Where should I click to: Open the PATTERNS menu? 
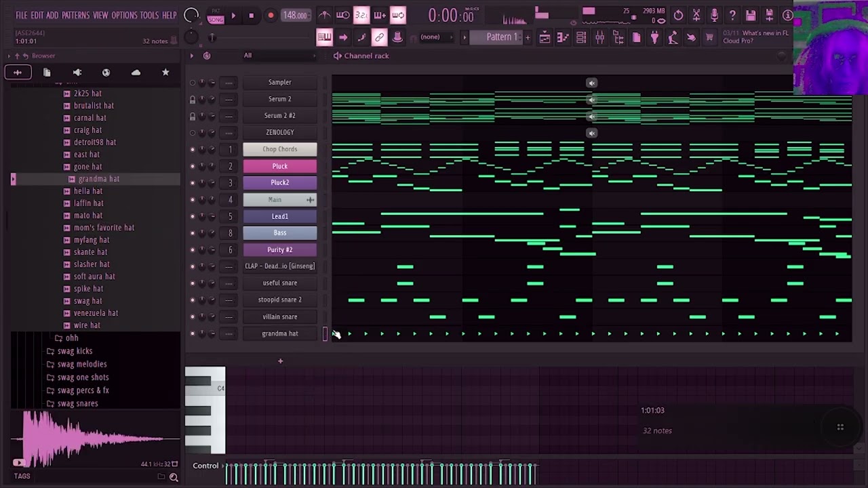coord(75,15)
